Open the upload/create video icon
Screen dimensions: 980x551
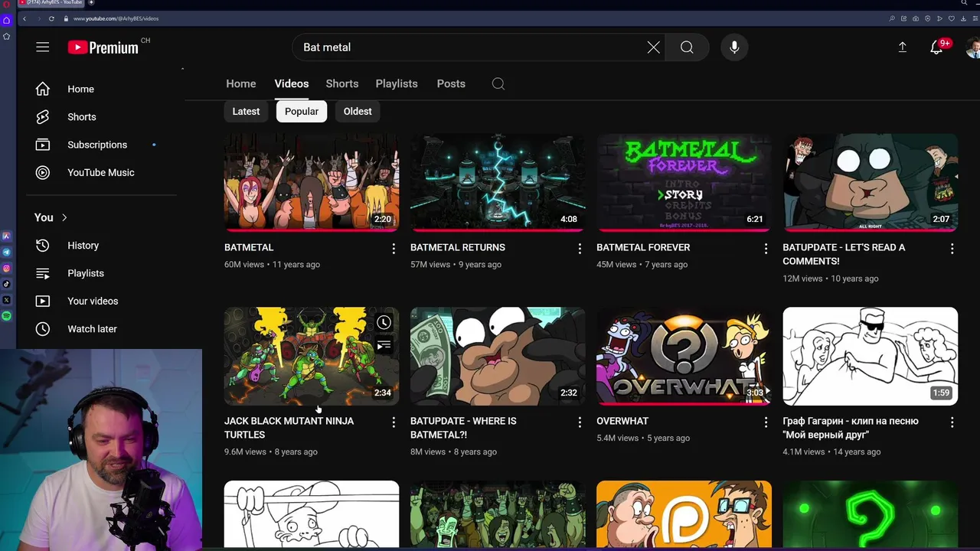(902, 47)
